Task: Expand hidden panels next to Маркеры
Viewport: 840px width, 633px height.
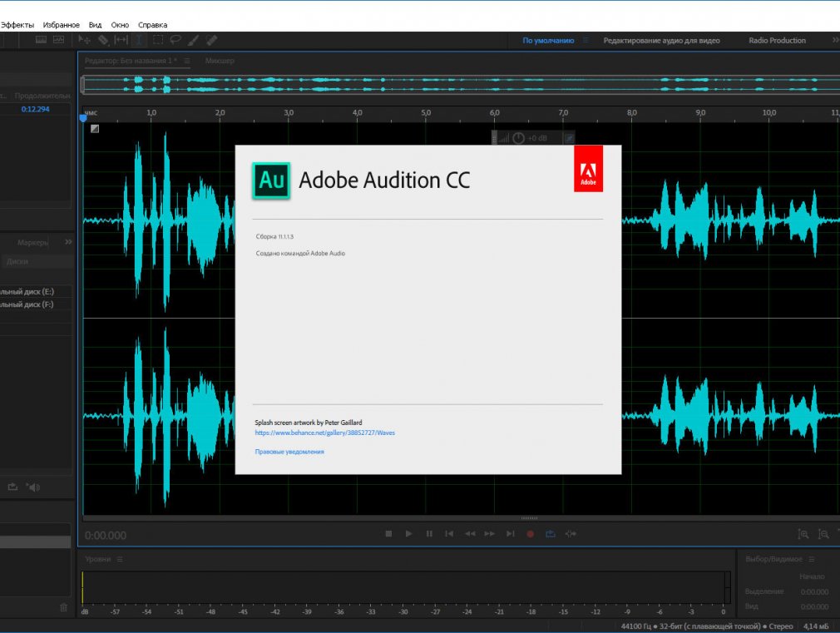Action: click(68, 242)
